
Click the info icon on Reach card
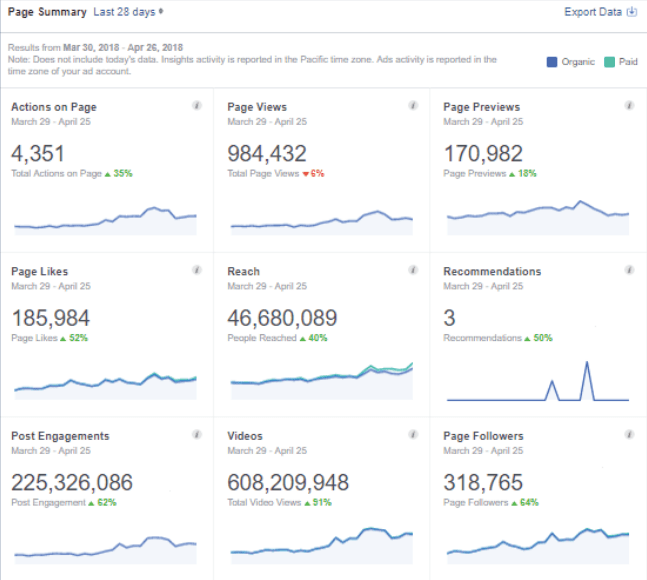coord(413,270)
